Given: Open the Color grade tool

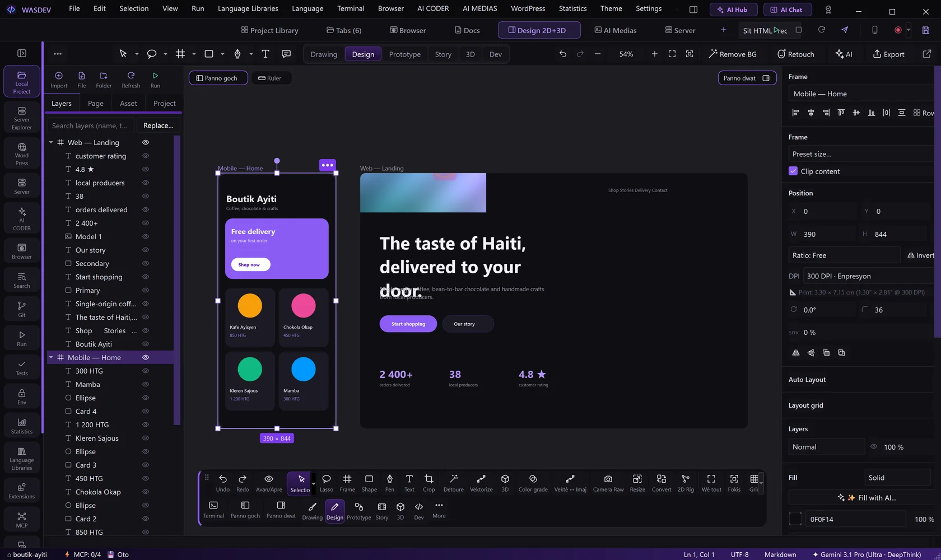Looking at the screenshot, I should tap(533, 483).
